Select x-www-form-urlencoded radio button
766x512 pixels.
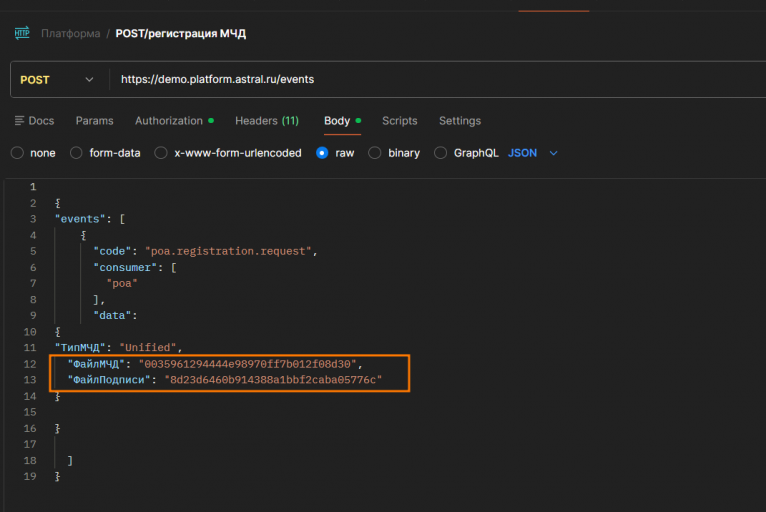click(161, 153)
